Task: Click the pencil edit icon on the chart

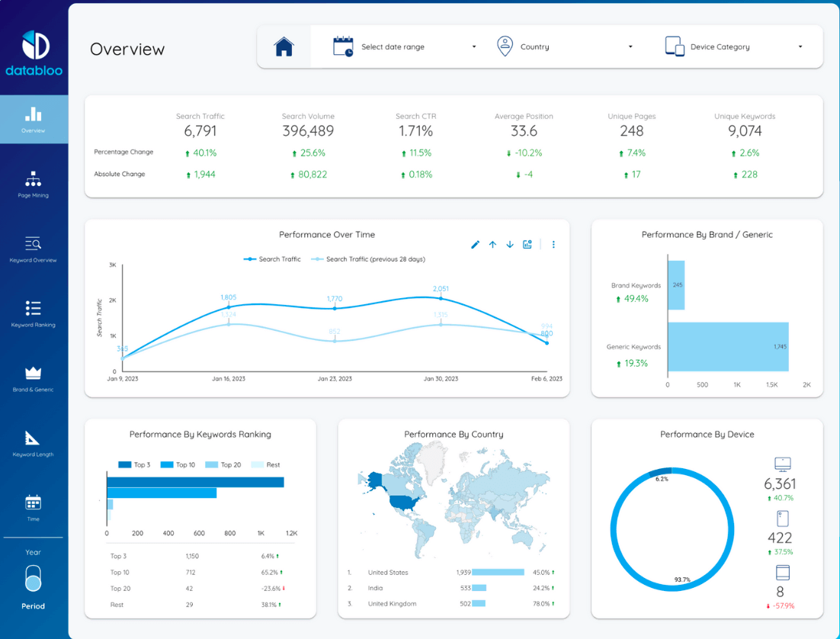Action: click(x=475, y=245)
